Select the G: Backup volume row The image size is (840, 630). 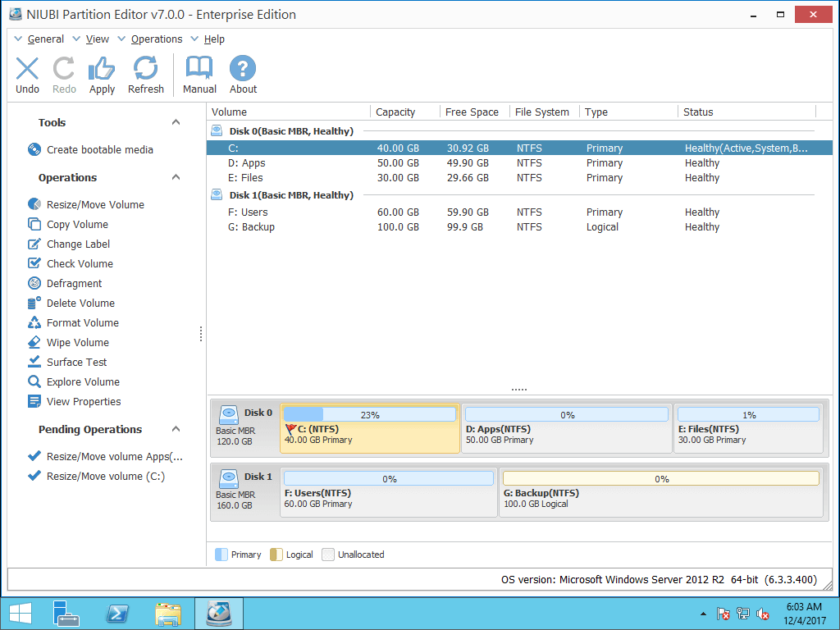click(519, 227)
